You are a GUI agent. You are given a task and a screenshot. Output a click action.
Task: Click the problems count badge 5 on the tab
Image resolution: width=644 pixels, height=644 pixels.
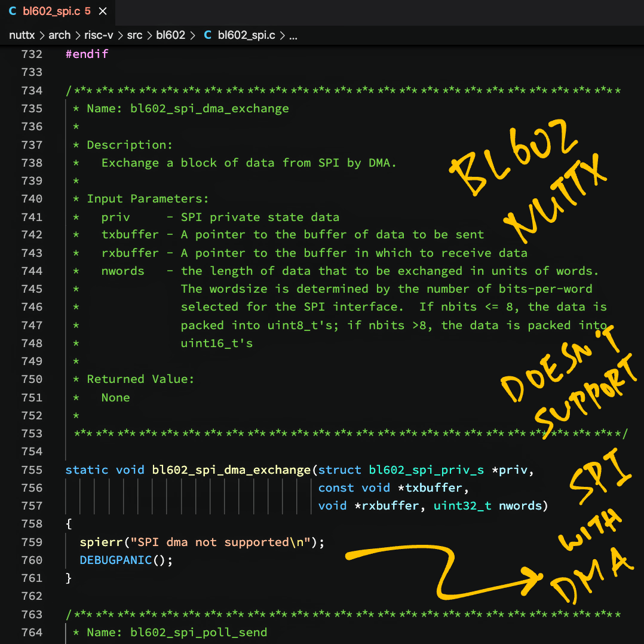point(87,11)
